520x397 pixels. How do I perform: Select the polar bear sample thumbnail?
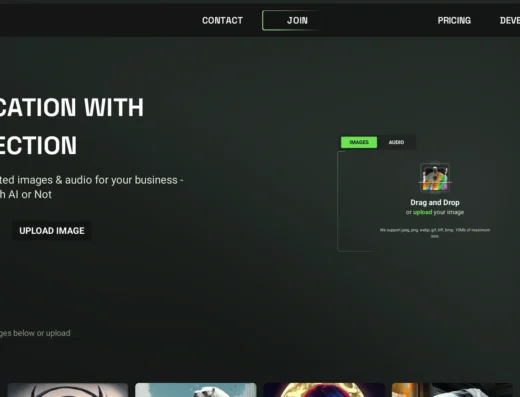tap(196, 390)
